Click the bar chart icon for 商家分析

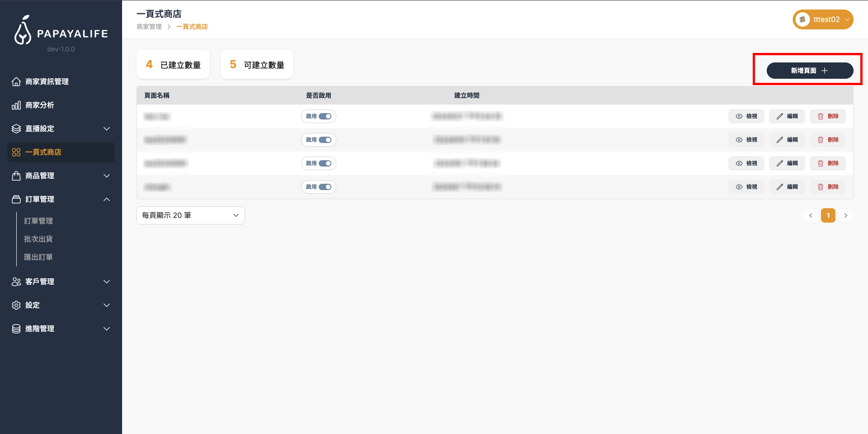pos(16,105)
